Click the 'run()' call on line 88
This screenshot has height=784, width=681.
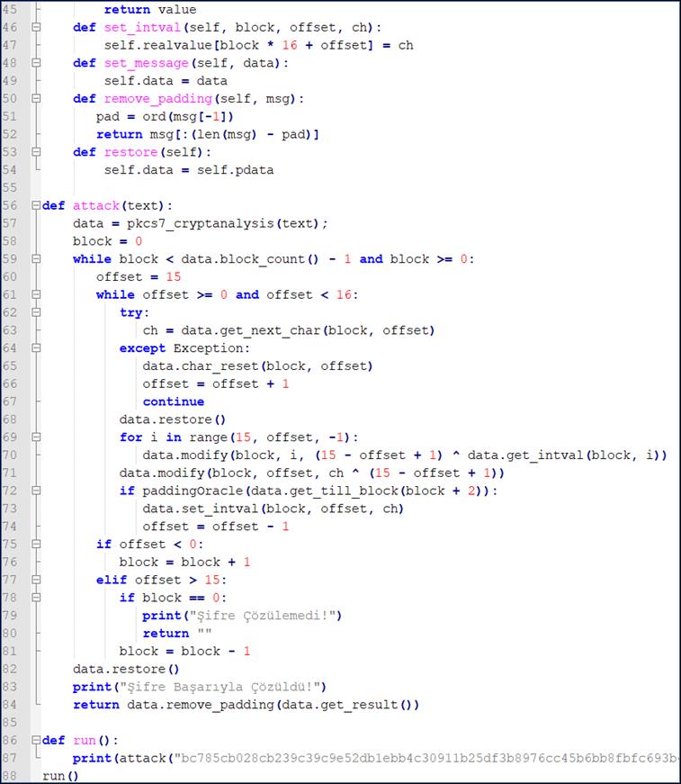(x=61, y=776)
